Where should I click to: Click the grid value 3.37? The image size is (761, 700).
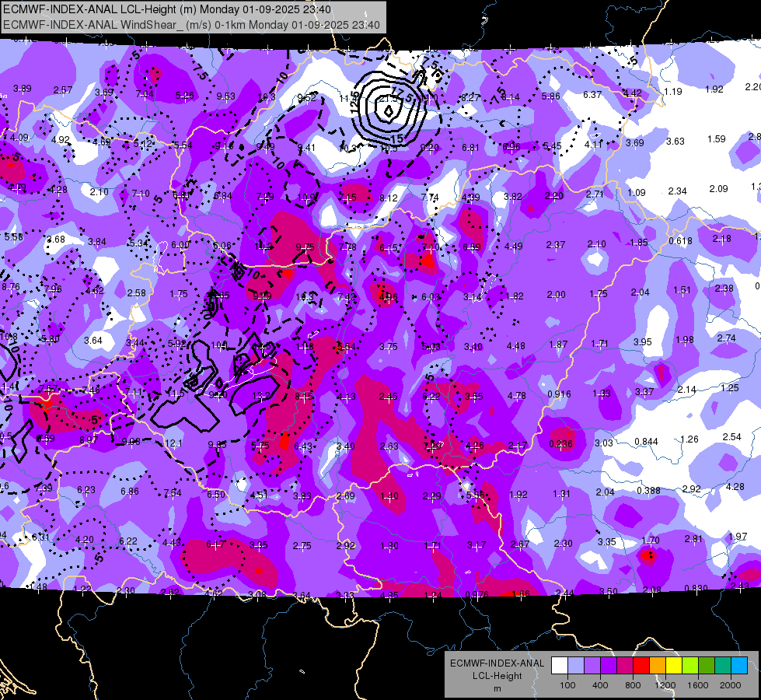(x=644, y=391)
